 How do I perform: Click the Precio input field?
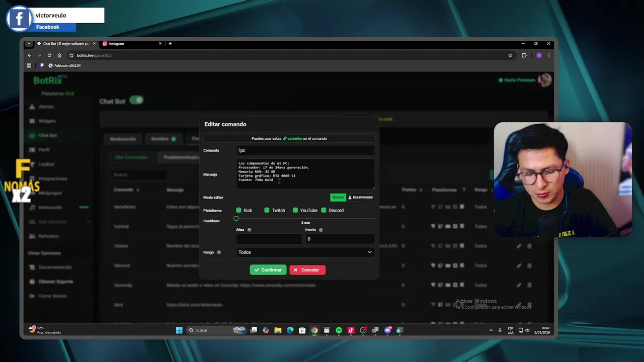pyautogui.click(x=340, y=239)
